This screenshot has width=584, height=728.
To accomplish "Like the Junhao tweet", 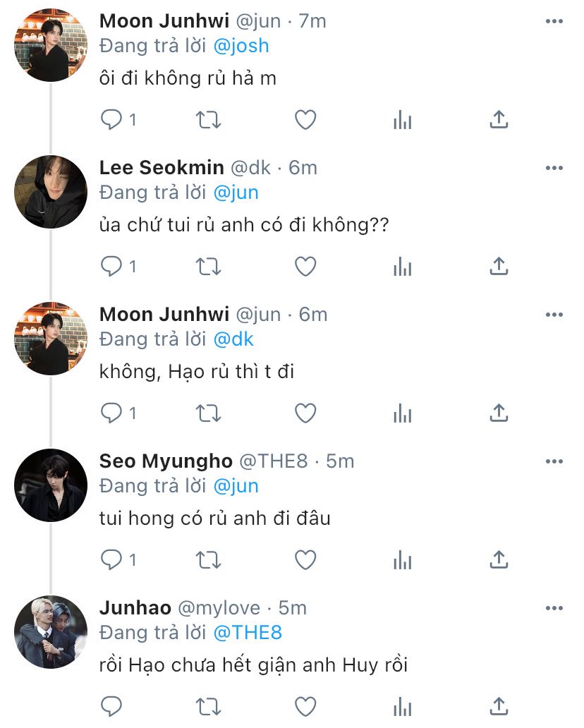I will tap(305, 707).
